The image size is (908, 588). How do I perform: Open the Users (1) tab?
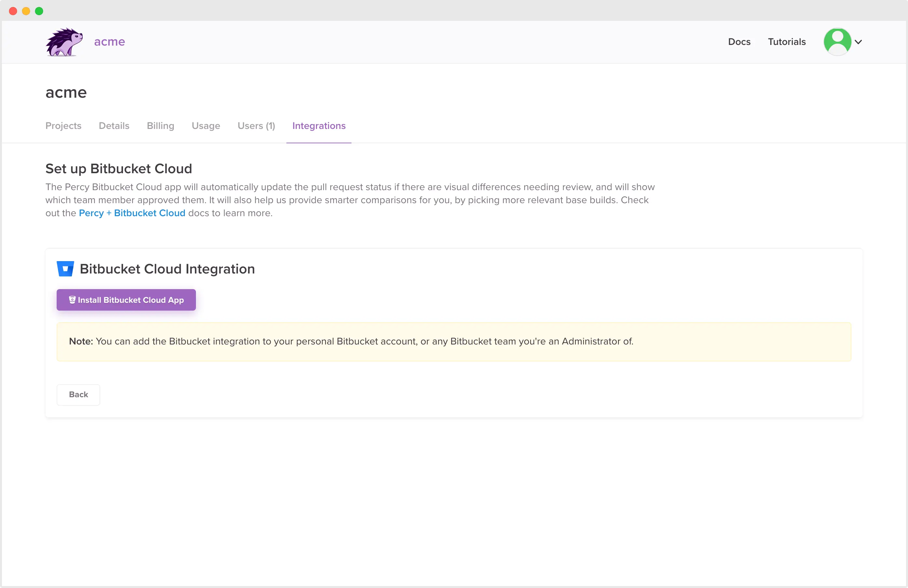pos(256,126)
